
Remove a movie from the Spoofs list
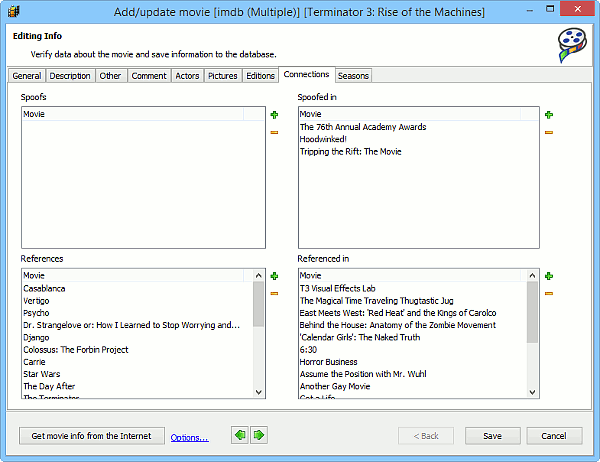click(274, 132)
